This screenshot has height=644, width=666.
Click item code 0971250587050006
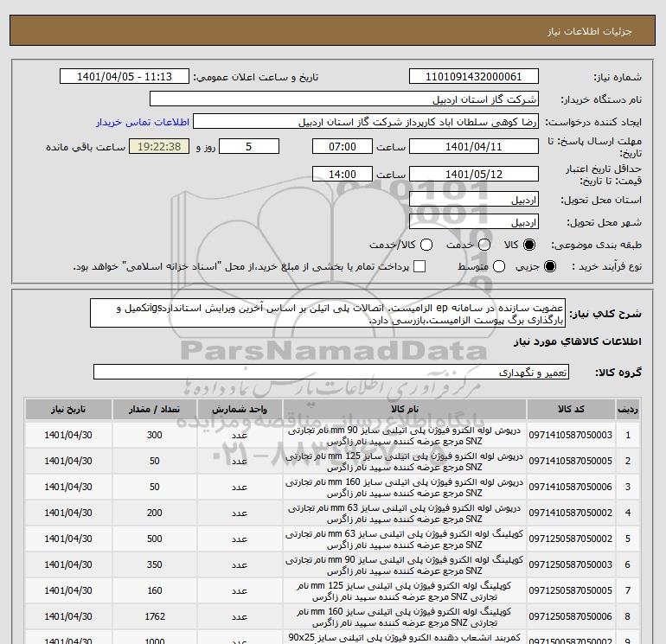click(571, 616)
